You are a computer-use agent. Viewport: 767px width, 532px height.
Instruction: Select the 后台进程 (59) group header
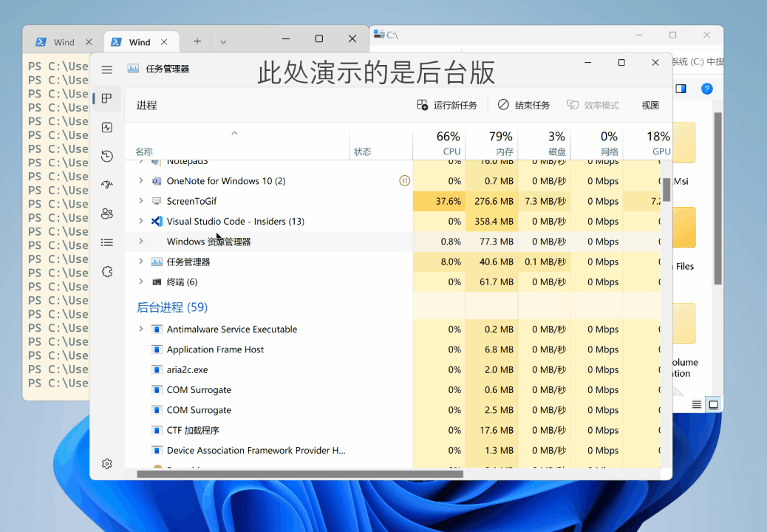tap(172, 307)
